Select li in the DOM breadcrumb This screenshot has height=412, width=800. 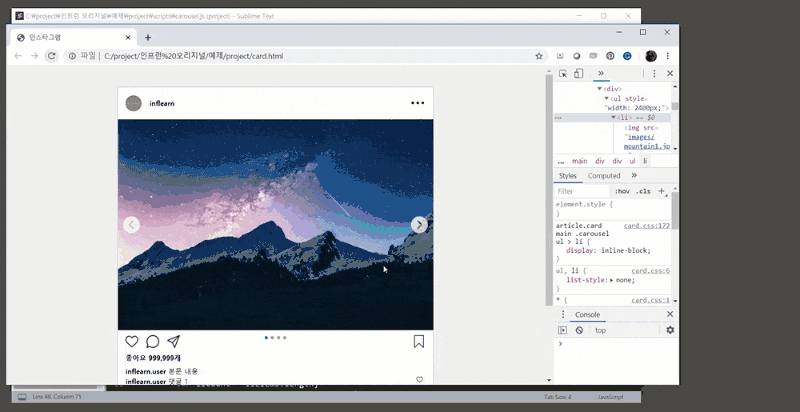coord(645,161)
